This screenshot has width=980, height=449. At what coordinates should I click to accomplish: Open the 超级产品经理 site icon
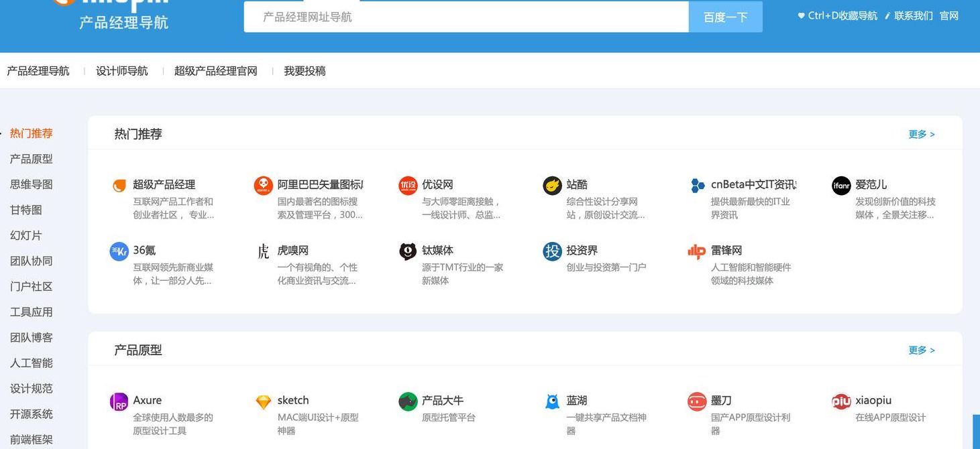coord(119,186)
